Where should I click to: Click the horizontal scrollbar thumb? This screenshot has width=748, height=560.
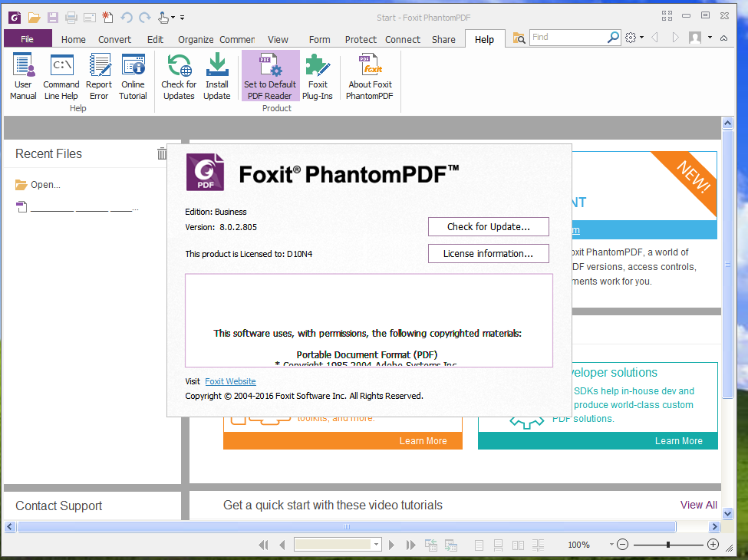pos(346,526)
